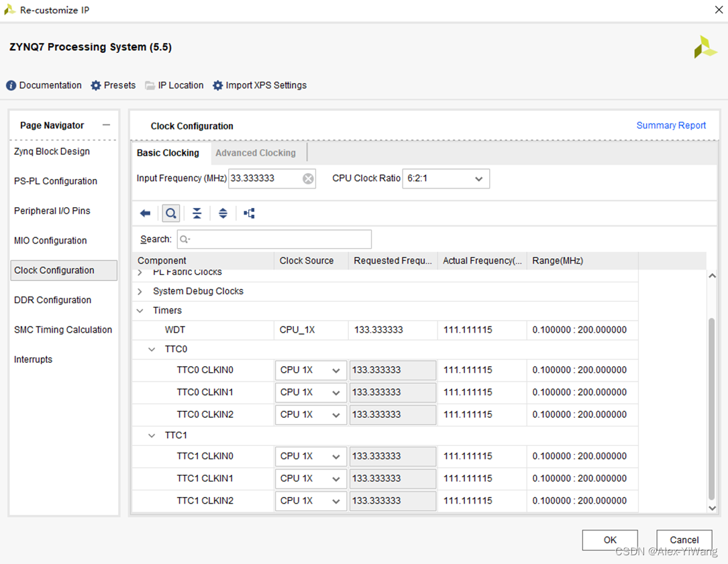Click the Cancel button

pyautogui.click(x=684, y=540)
